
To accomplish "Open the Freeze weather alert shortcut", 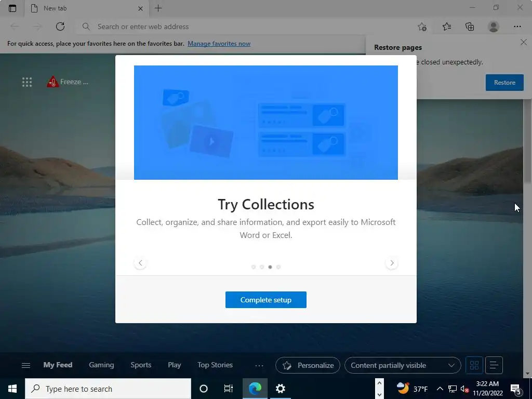I will [68, 82].
